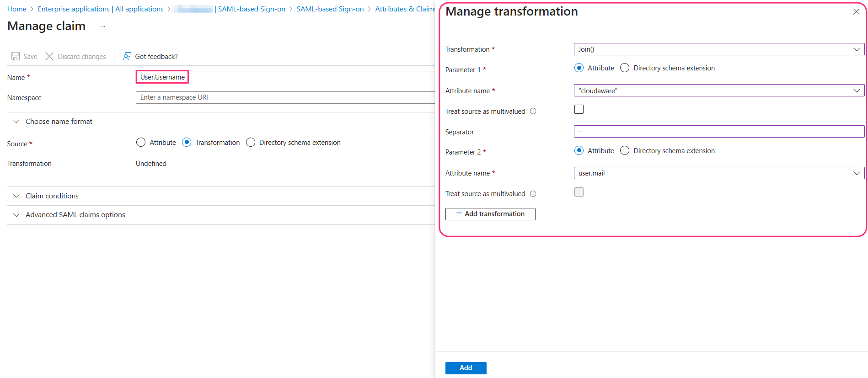Viewport: 868px width, 378px height.
Task: Open Enterprise applications breadcrumb link
Action: pos(101,9)
